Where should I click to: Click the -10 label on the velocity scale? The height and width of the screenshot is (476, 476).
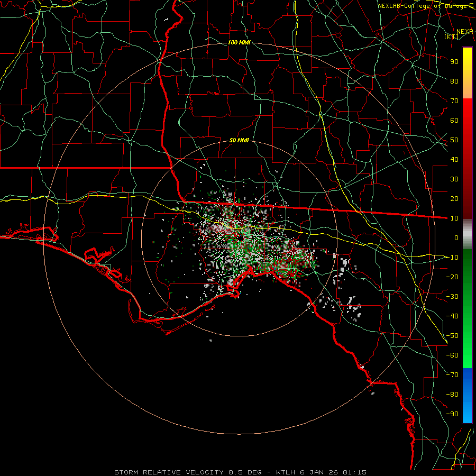[x=452, y=258]
